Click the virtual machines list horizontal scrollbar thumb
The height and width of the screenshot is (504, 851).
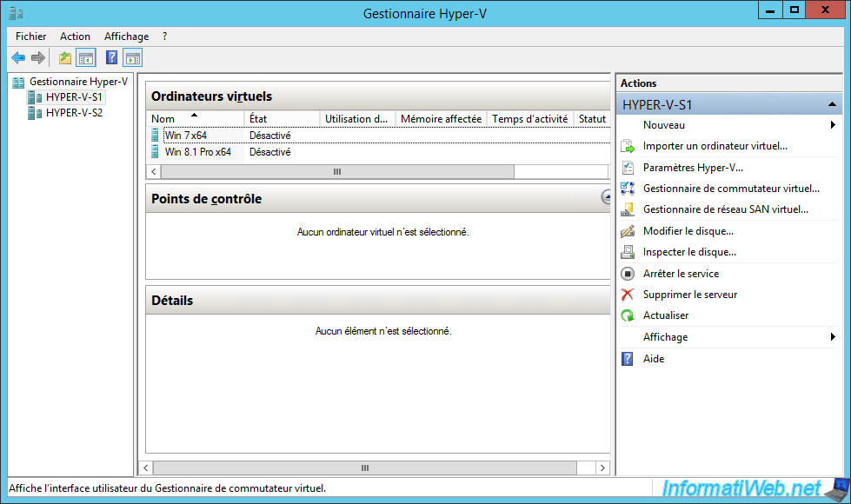337,171
